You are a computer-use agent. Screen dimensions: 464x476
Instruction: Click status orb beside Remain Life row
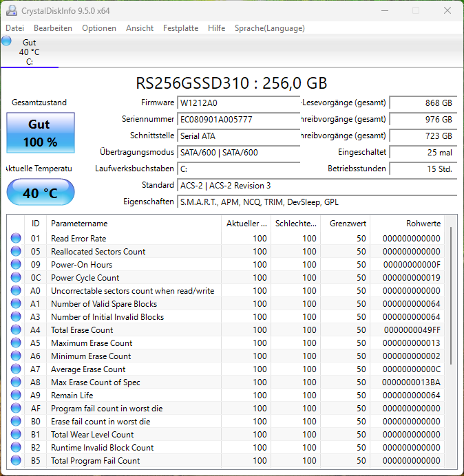[x=16, y=396]
